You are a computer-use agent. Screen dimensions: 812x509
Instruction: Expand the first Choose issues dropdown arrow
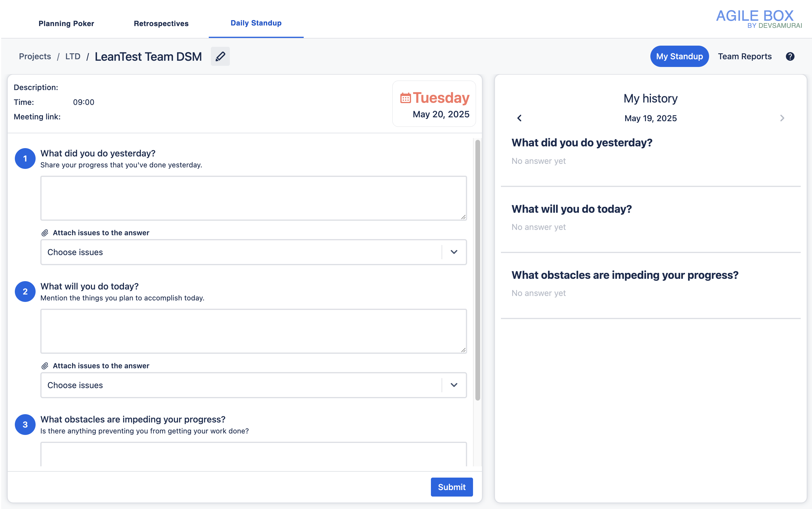coord(454,252)
